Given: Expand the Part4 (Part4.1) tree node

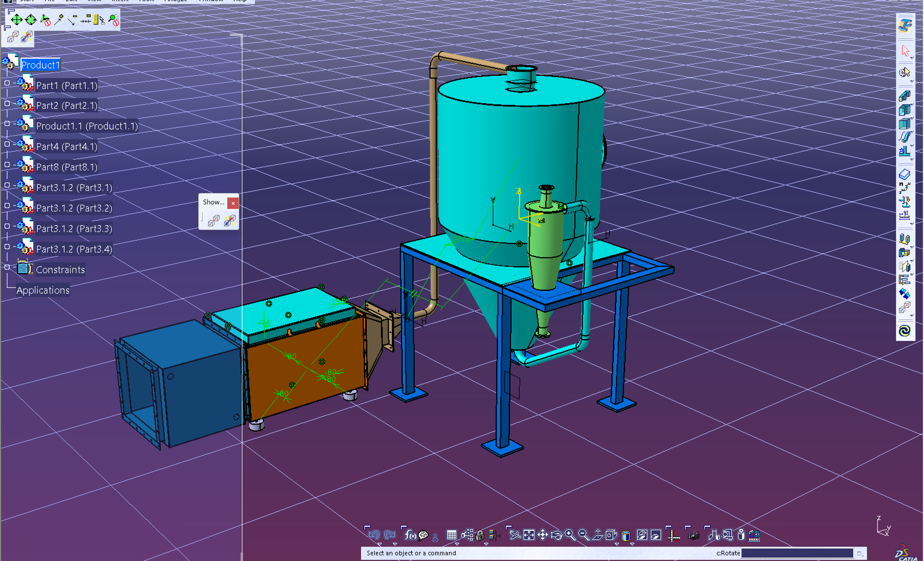Looking at the screenshot, I should (x=7, y=144).
